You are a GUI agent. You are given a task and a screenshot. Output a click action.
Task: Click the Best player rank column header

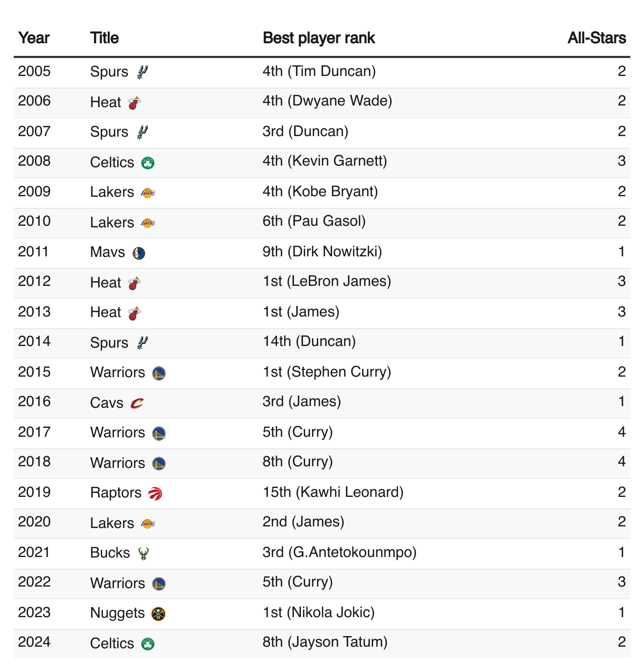319,38
